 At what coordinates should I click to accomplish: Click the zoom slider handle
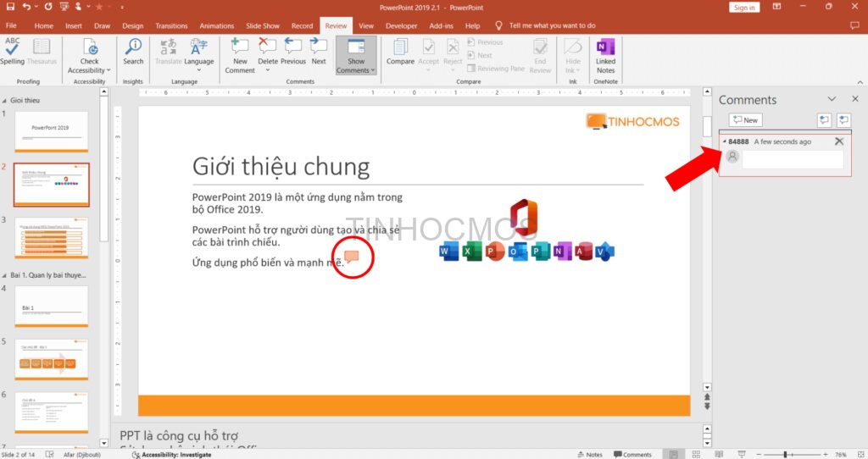click(x=785, y=455)
